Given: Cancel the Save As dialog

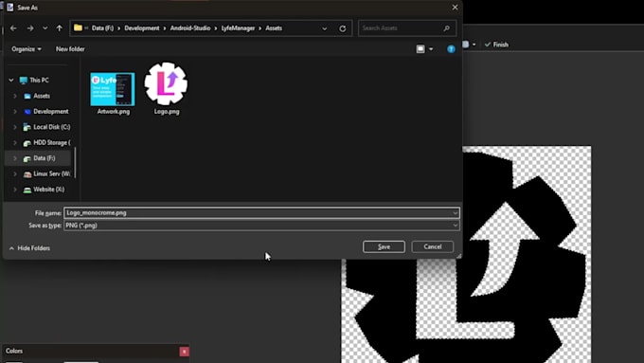Looking at the screenshot, I should [433, 246].
